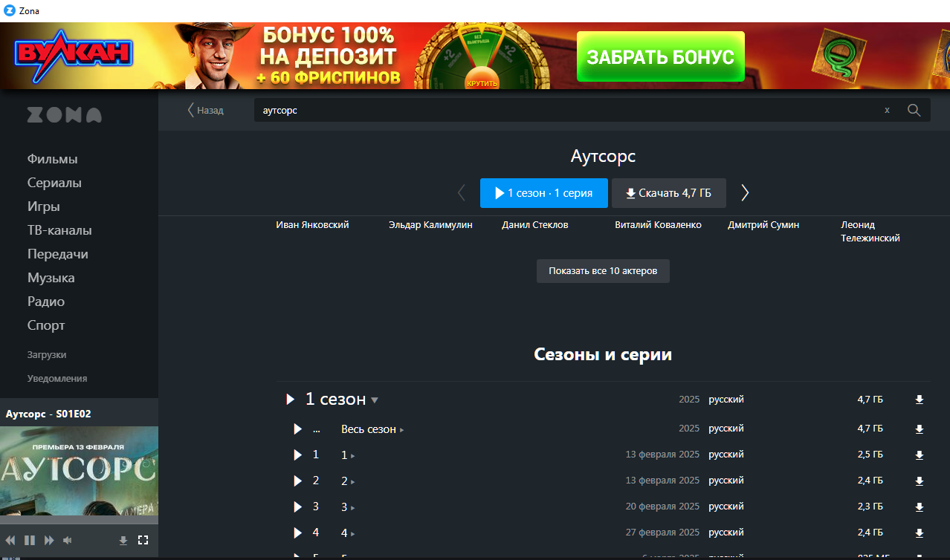Mute the mini player volume

click(x=68, y=540)
